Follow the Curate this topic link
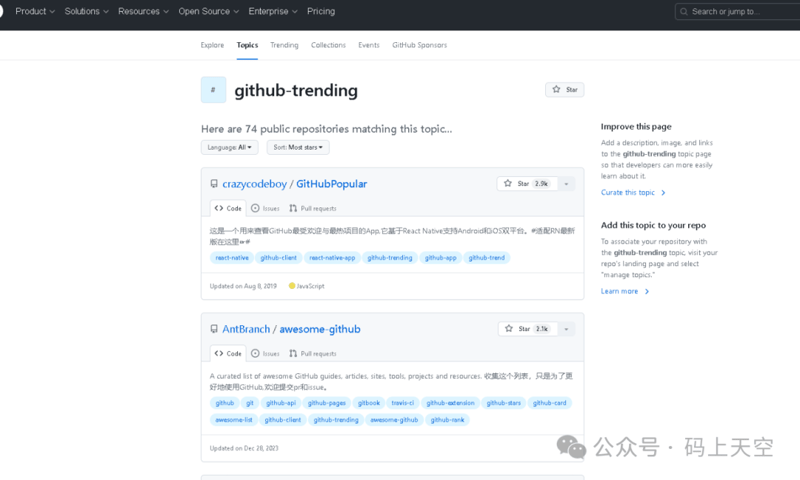800x480 pixels. click(633, 193)
